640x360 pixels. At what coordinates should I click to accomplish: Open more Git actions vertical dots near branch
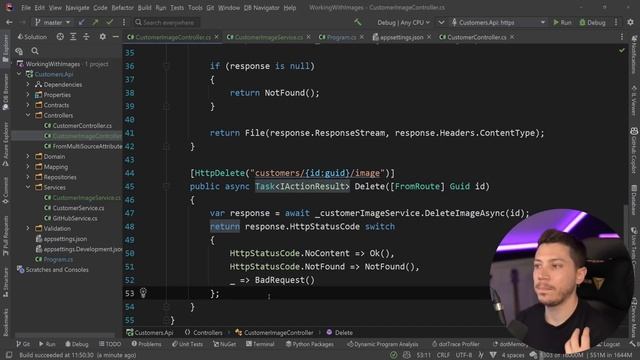[x=124, y=22]
